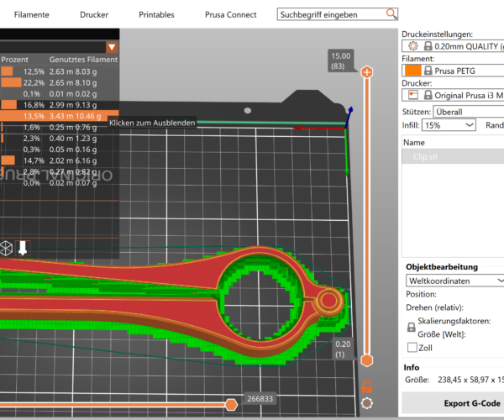Select the preview view icon with down arrow
Screen dimensions: 504x420
pyautogui.click(x=23, y=248)
